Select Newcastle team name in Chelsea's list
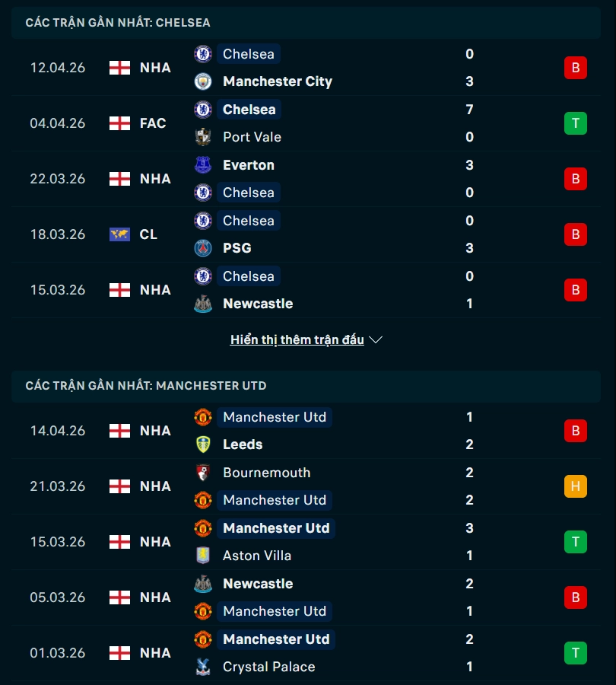 coord(258,304)
